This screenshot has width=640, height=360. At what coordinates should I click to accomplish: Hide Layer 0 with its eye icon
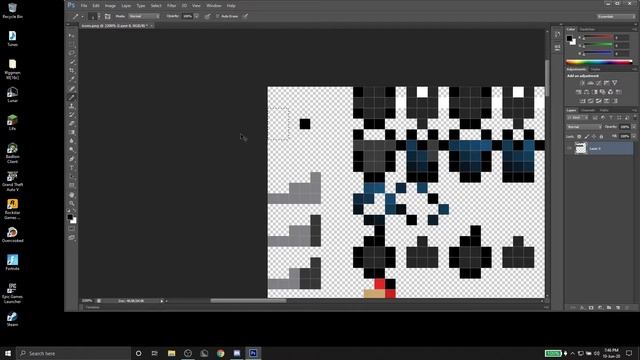(570, 149)
